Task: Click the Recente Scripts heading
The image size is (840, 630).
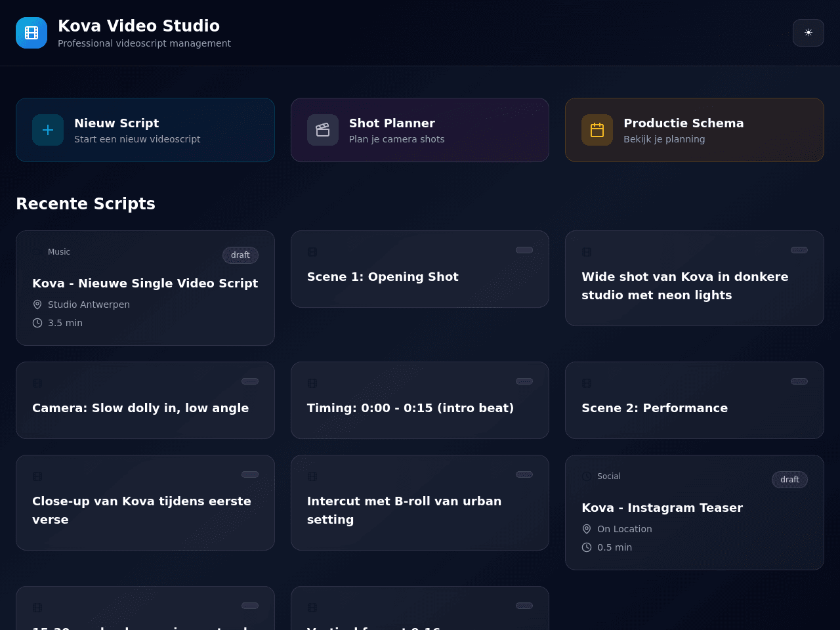Action: (85, 204)
